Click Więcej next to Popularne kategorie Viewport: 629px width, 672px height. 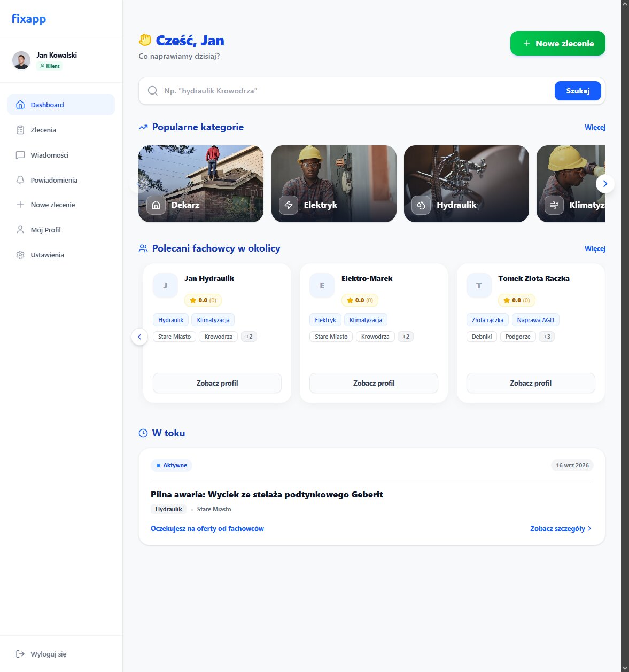click(x=595, y=127)
